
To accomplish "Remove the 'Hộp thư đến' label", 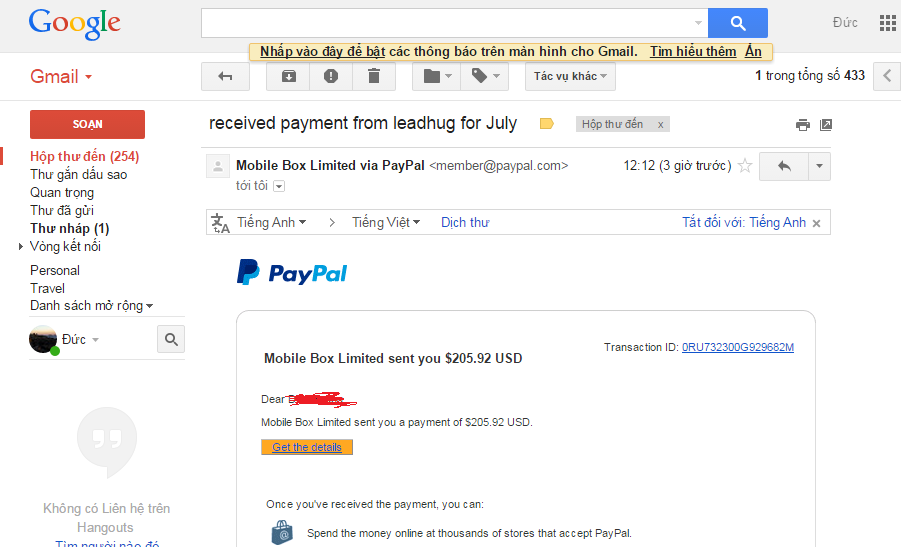I will tap(661, 125).
